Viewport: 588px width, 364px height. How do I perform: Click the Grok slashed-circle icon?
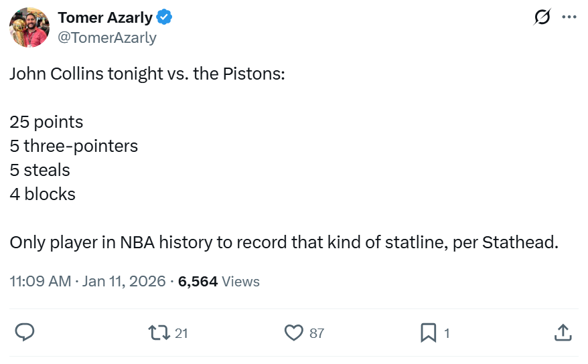(x=542, y=17)
